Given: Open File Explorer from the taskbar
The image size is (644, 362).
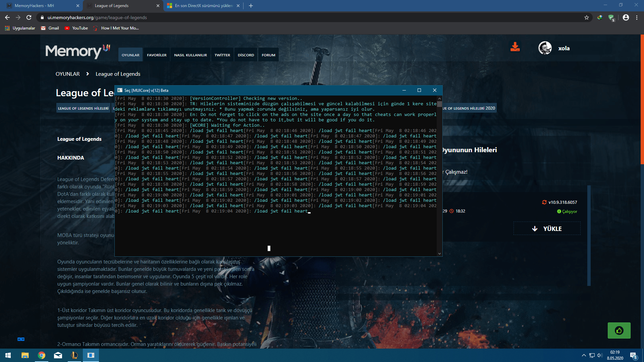Looking at the screenshot, I should [x=25, y=355].
